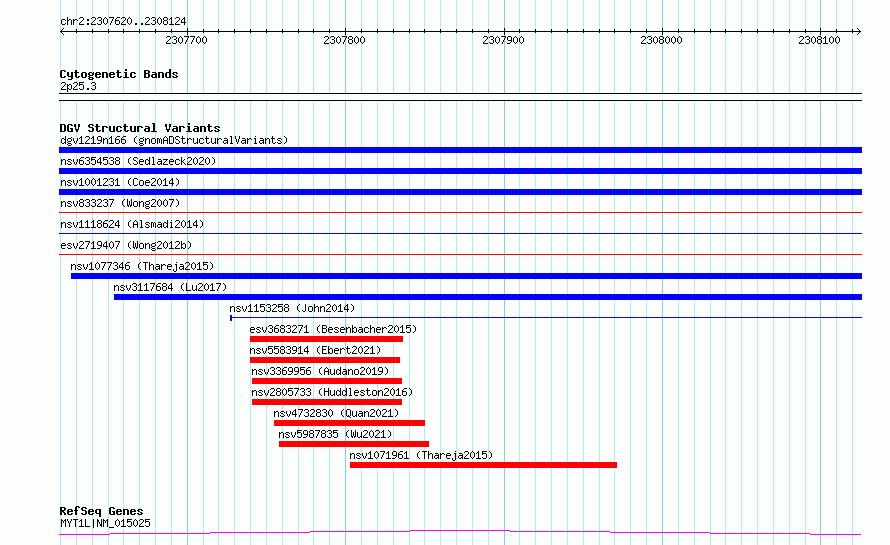This screenshot has width=890, height=545.
Task: Click ruler tick labeled 2307700
Action: point(187,40)
